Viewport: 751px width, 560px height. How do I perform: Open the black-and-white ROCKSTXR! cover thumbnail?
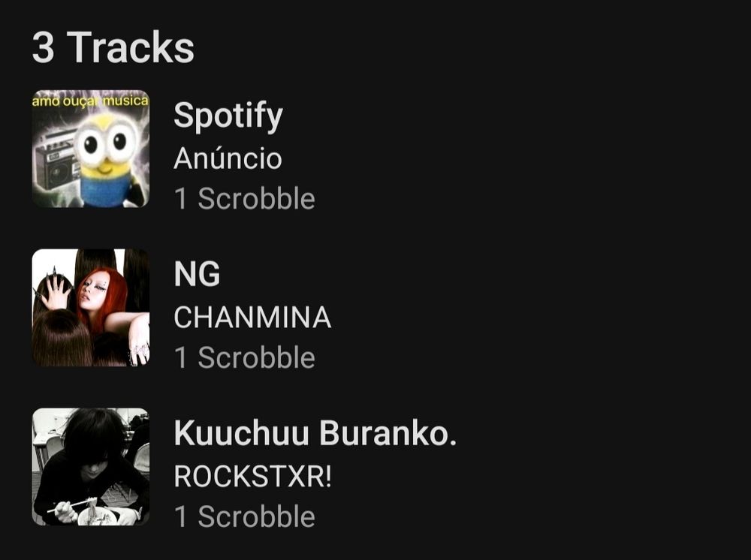pyautogui.click(x=91, y=466)
